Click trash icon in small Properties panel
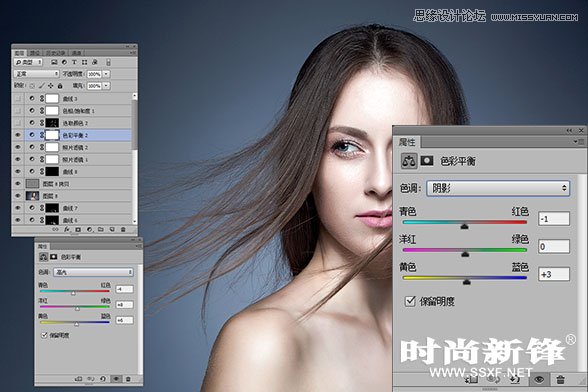Screen dimensions: 588x392 pyautogui.click(x=128, y=379)
